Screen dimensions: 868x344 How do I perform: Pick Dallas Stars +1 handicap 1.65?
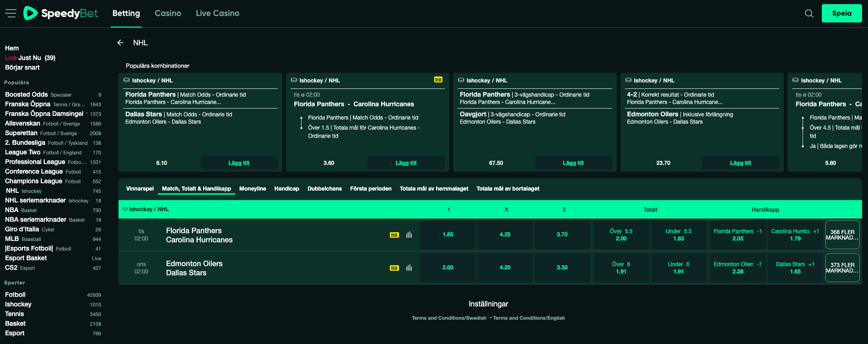pos(795,268)
